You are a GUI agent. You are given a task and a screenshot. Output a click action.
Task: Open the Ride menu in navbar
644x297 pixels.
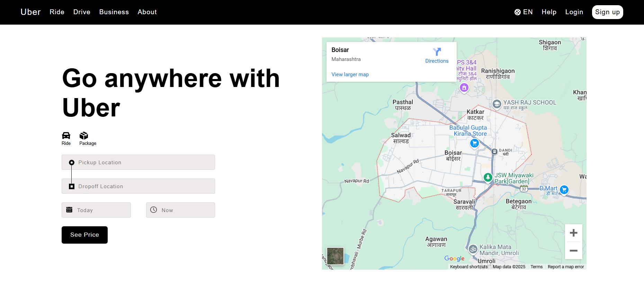pos(57,12)
